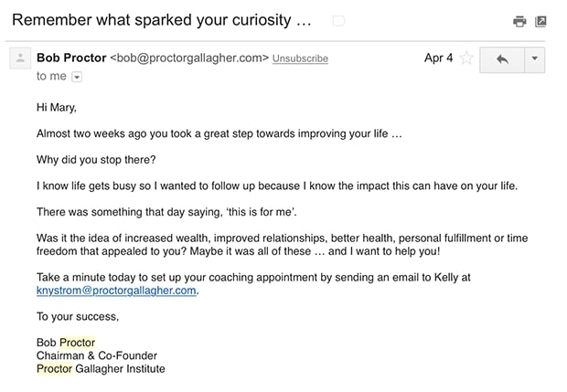Click the importance marker beside the subject
Screen dimensions: 567x392
pos(339,20)
